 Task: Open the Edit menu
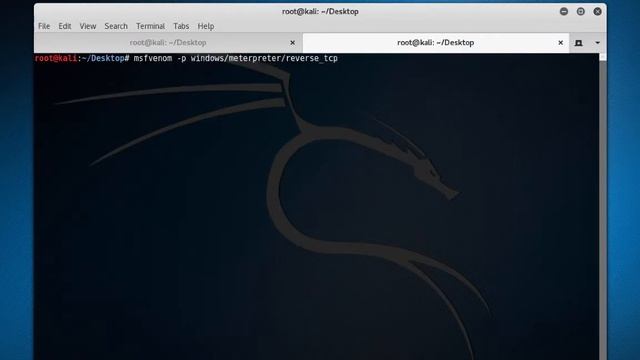(x=64, y=26)
